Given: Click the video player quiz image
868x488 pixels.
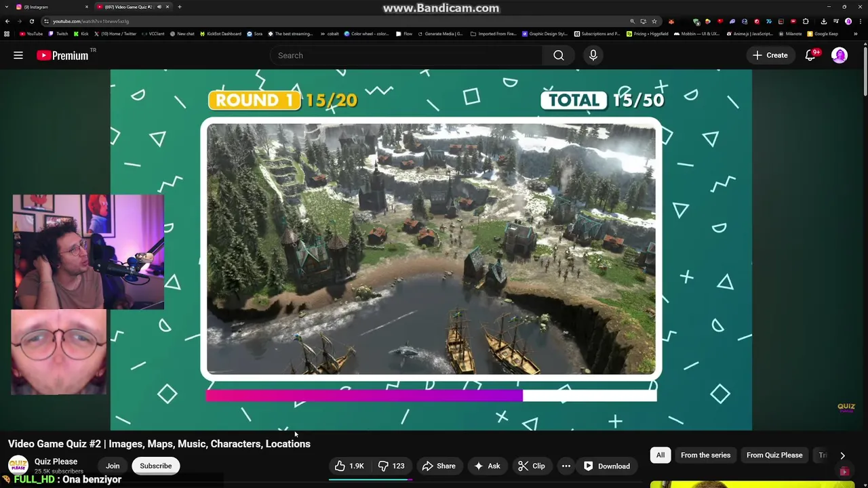Looking at the screenshot, I should click(431, 249).
